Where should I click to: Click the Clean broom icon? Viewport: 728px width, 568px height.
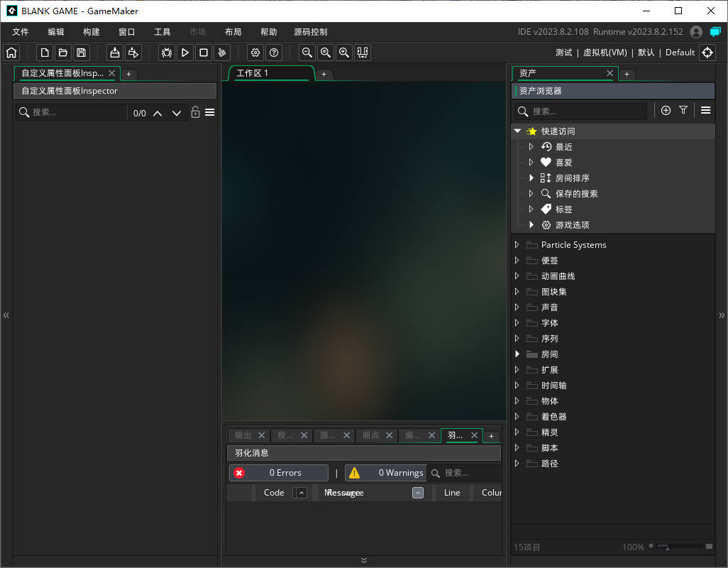(222, 53)
